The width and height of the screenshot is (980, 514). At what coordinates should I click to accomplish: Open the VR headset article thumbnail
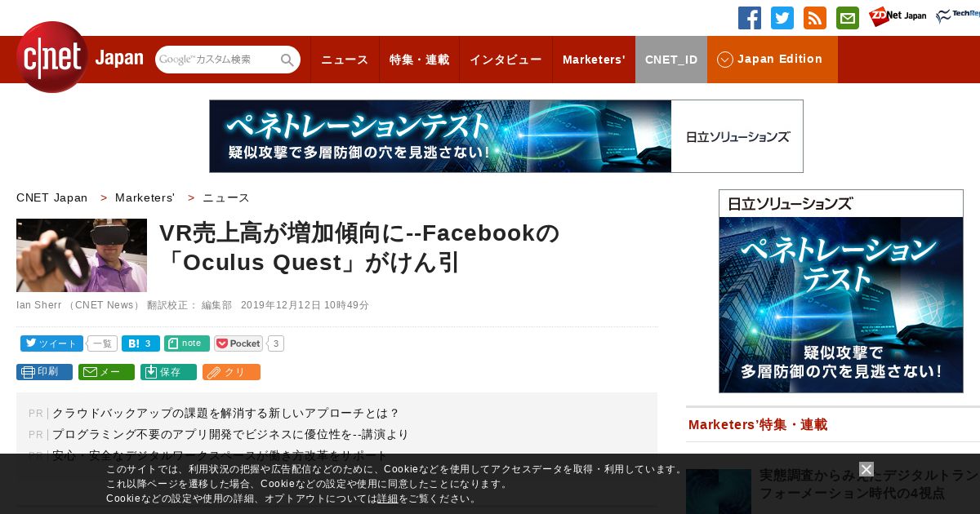[82, 255]
